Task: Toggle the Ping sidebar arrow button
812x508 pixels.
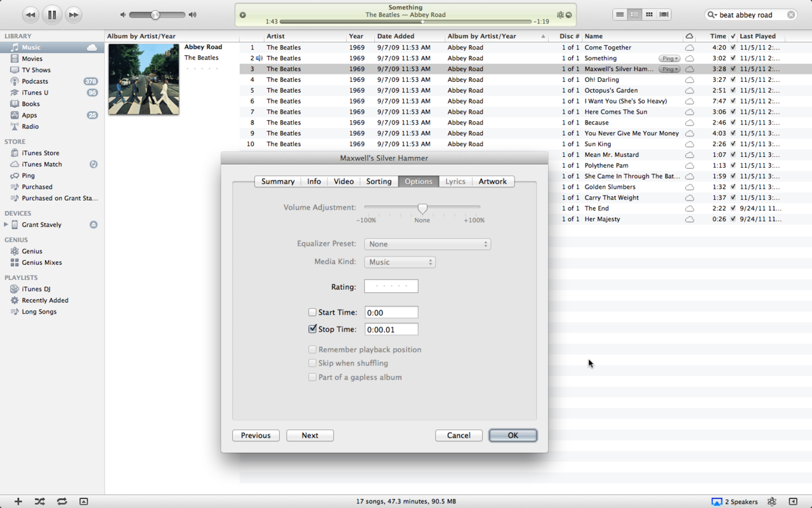Action: tap(793, 502)
